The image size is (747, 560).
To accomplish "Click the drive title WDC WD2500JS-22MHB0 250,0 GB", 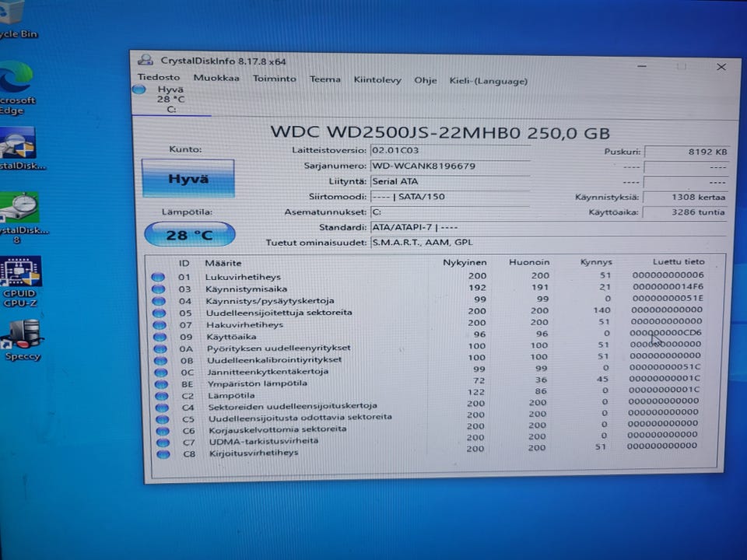I will tap(440, 132).
